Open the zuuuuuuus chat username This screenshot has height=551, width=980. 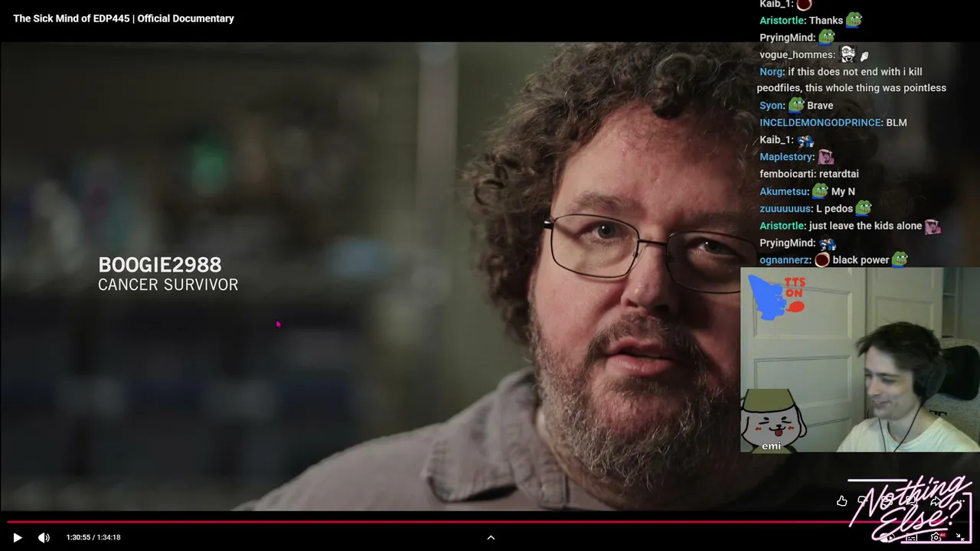[786, 208]
